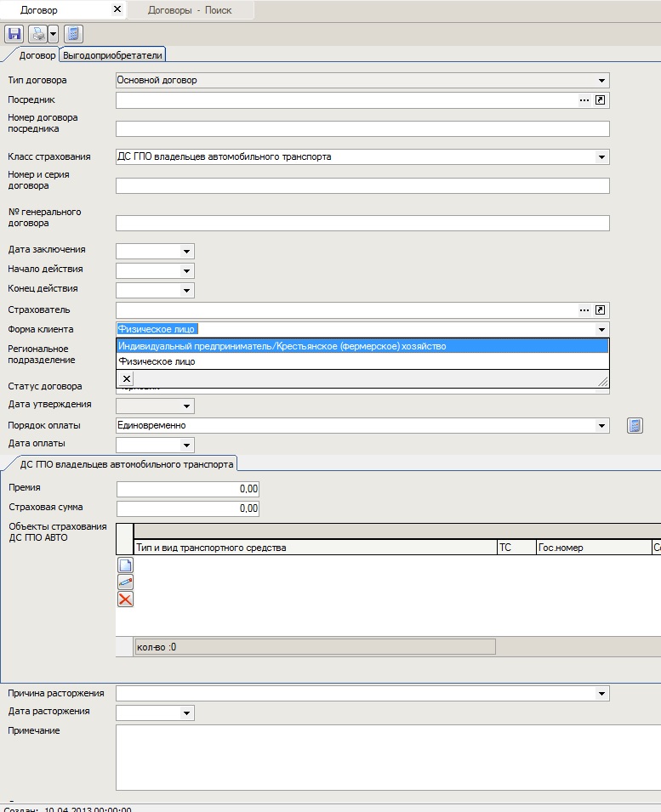The width and height of the screenshot is (661, 812).
Task: Switch to the 'Договоры - Поиск' tab
Action: point(189,10)
